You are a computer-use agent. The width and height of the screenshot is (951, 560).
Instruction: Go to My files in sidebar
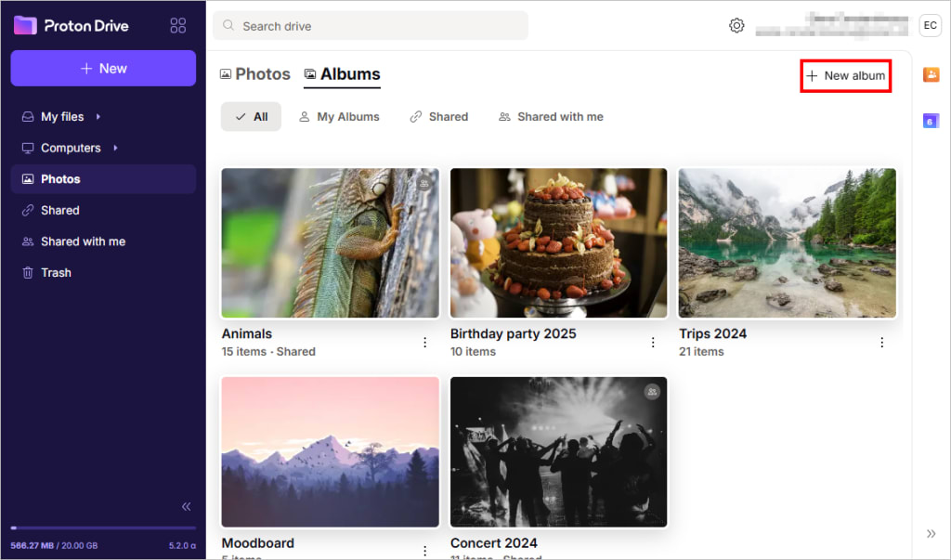click(62, 116)
